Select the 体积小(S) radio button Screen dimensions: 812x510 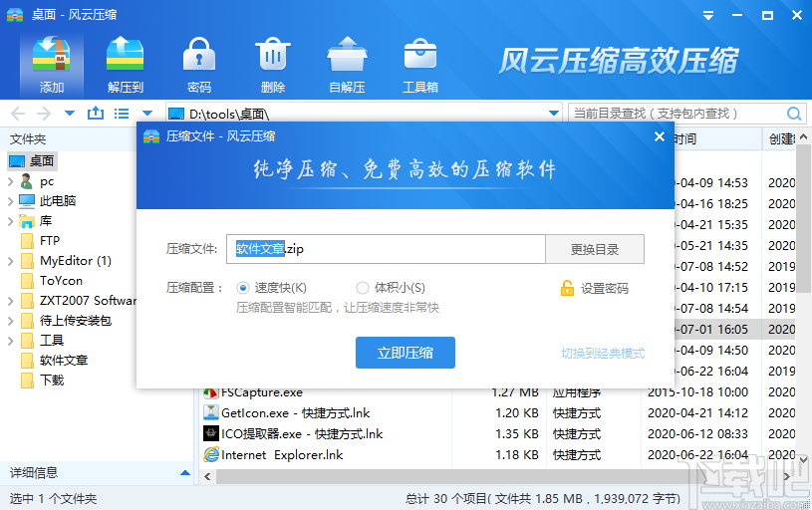363,287
